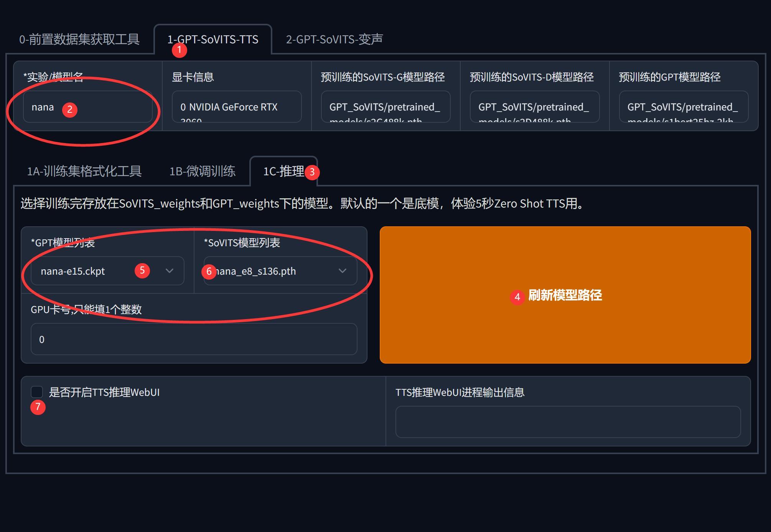Open the SoVITS模型列表 dropdown
This screenshot has width=771, height=532.
click(280, 271)
